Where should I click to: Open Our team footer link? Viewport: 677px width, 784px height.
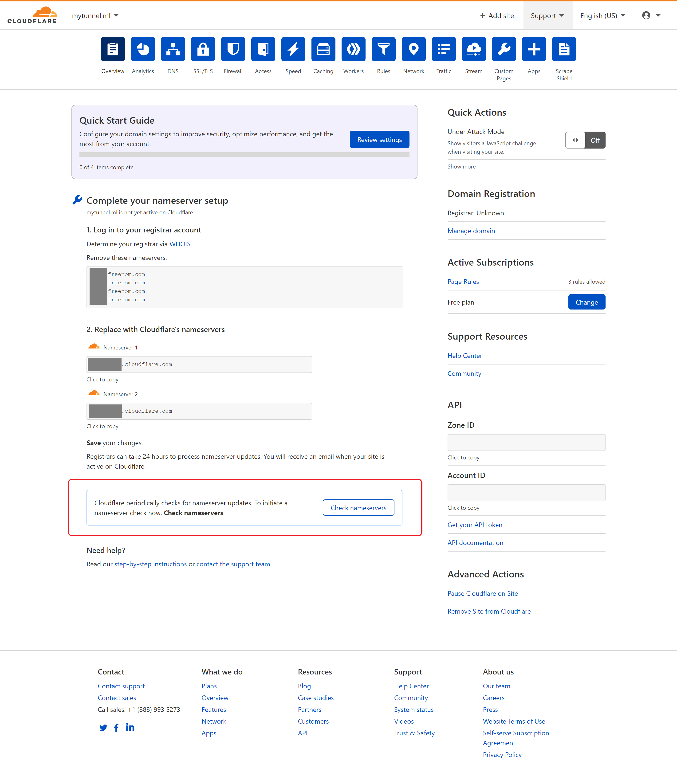click(x=496, y=686)
